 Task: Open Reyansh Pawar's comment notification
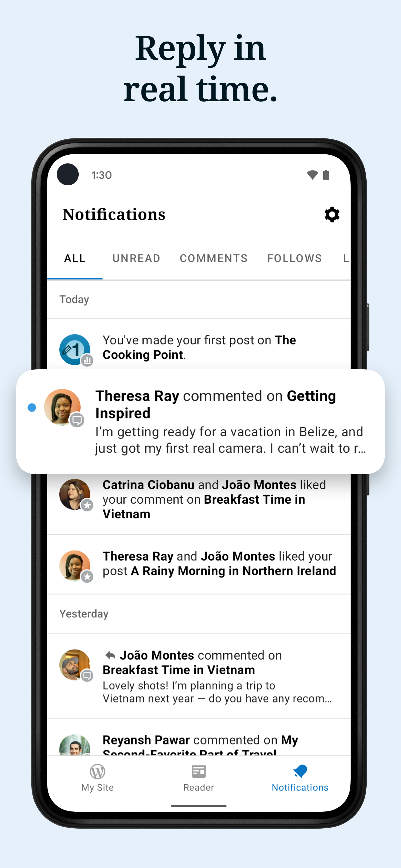coord(199,739)
